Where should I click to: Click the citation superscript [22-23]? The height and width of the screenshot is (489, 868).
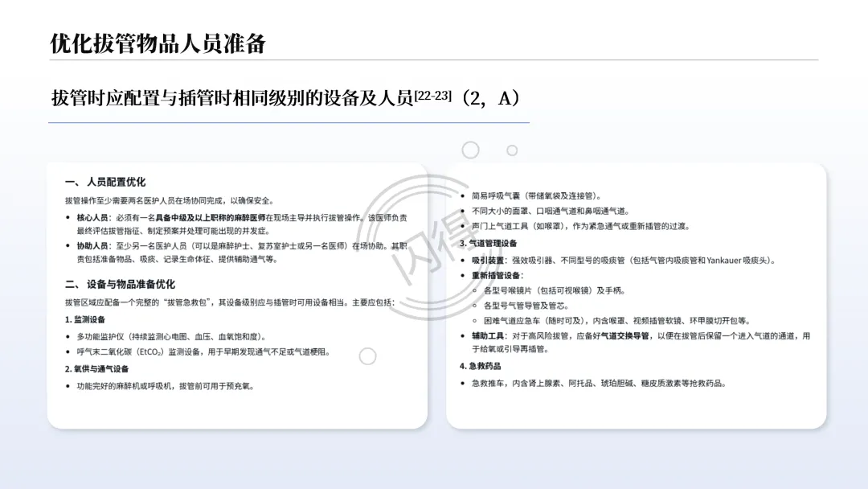[x=433, y=95]
